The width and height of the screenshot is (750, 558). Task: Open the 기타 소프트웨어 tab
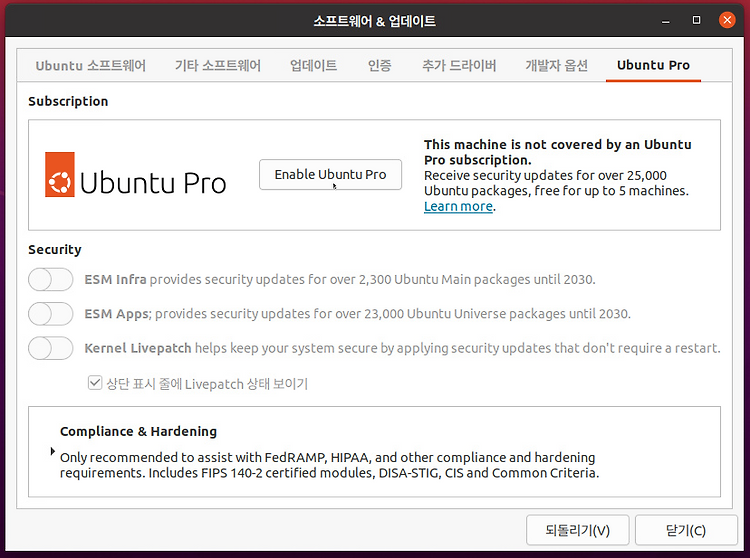coord(218,66)
